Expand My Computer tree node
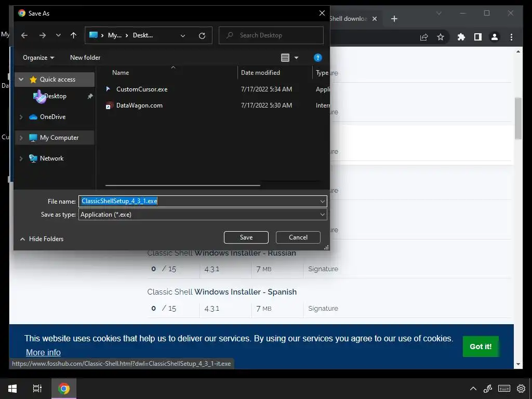The image size is (532, 399). [x=21, y=138]
